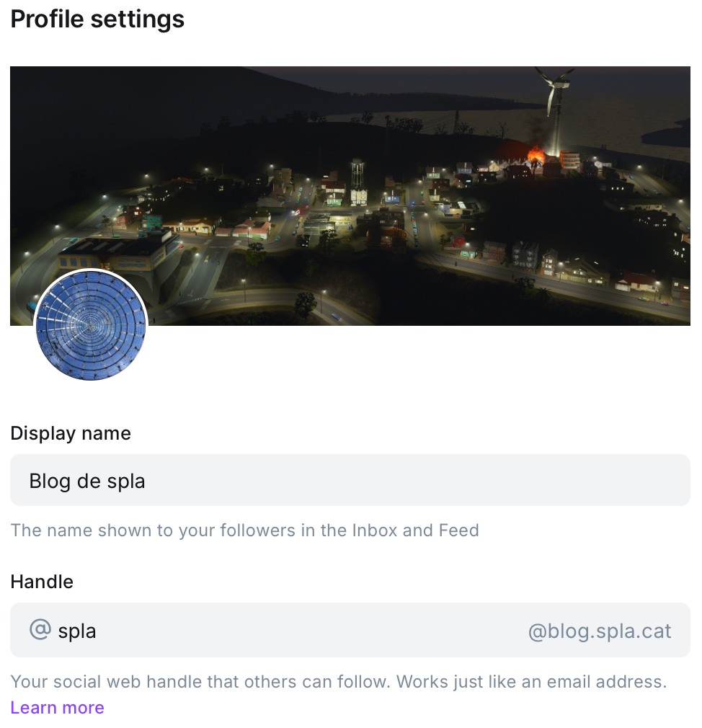
Task: Click the social web handle description text
Action: [339, 682]
